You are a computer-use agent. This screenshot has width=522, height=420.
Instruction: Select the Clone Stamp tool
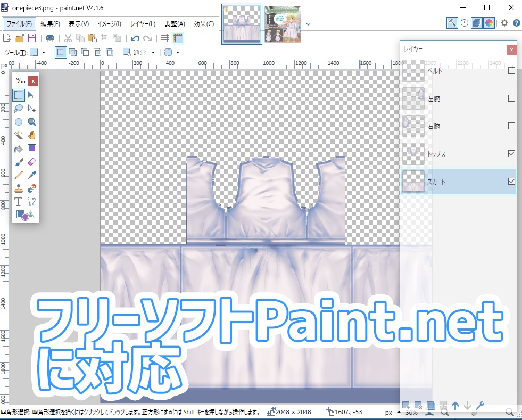click(x=18, y=188)
